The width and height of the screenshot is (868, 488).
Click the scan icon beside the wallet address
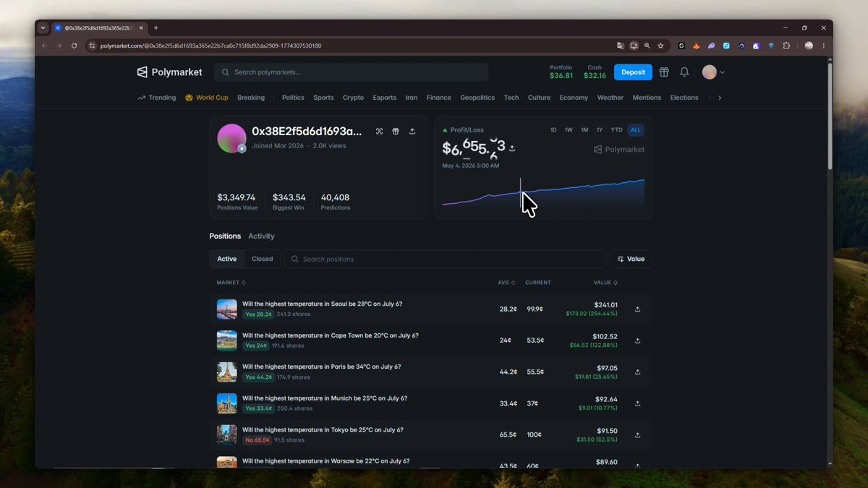379,132
